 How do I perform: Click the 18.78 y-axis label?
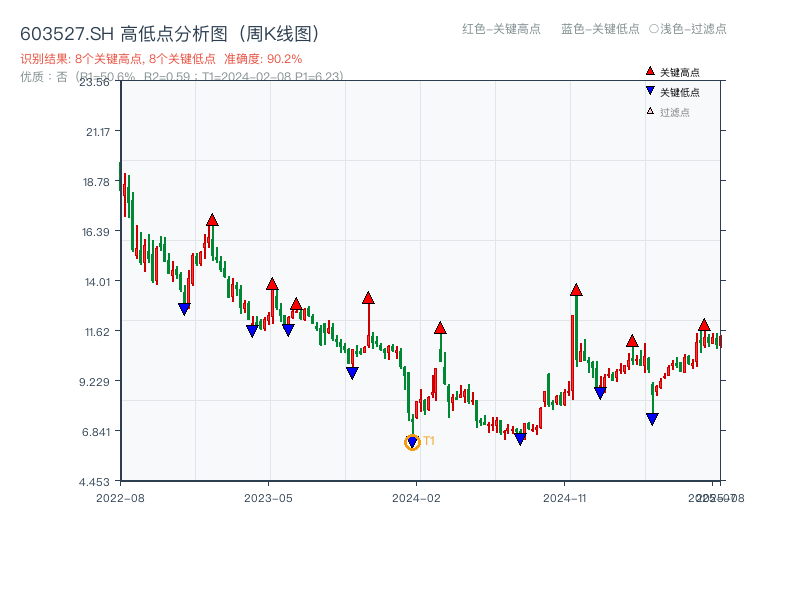[96, 182]
